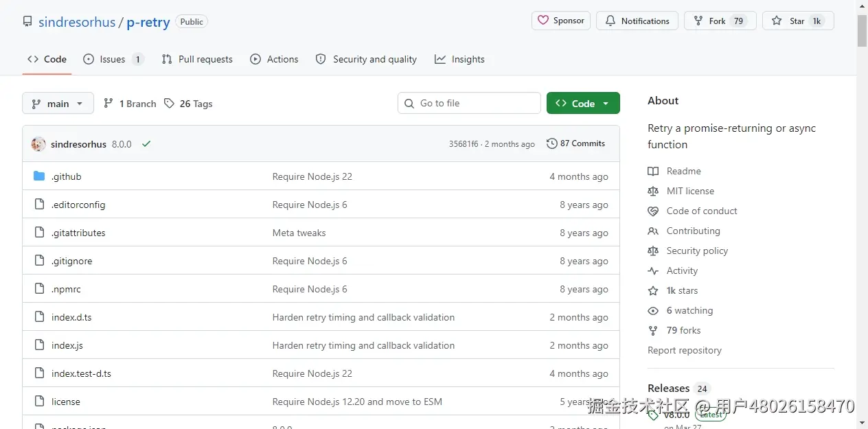
Task: Click the bell icon in Notifications
Action: tap(610, 21)
